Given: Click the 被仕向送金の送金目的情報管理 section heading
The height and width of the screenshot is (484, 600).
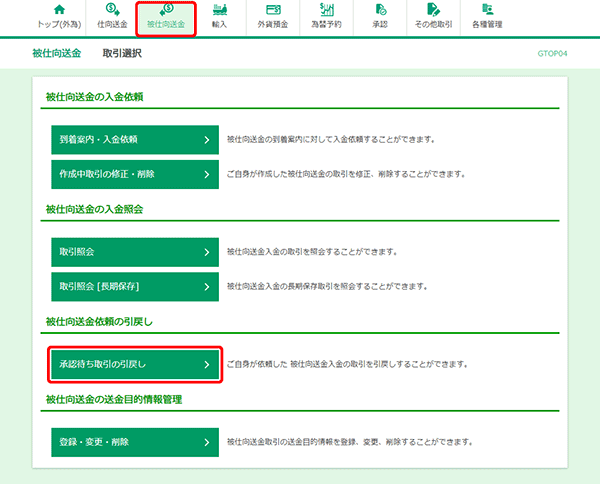Looking at the screenshot, I should (x=114, y=399).
